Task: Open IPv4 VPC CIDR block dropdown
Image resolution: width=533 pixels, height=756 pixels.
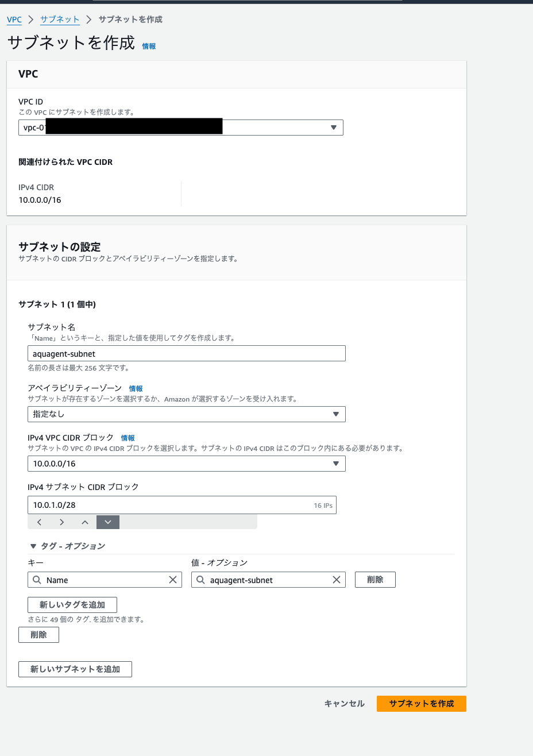Action: (x=187, y=464)
